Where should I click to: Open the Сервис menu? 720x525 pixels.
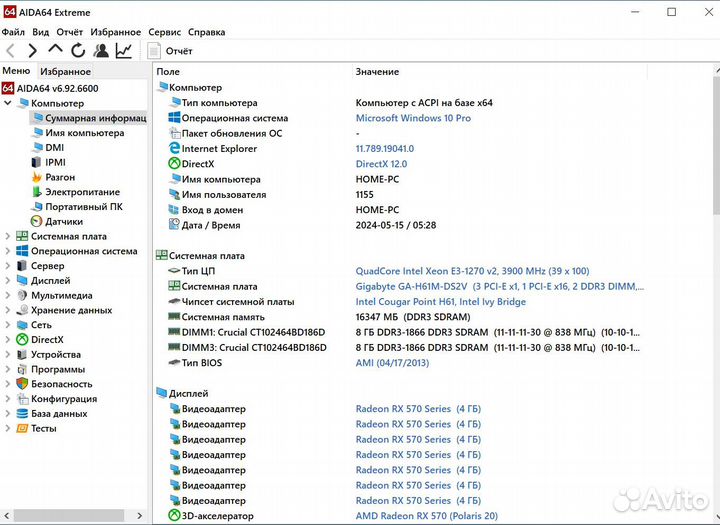pos(164,32)
